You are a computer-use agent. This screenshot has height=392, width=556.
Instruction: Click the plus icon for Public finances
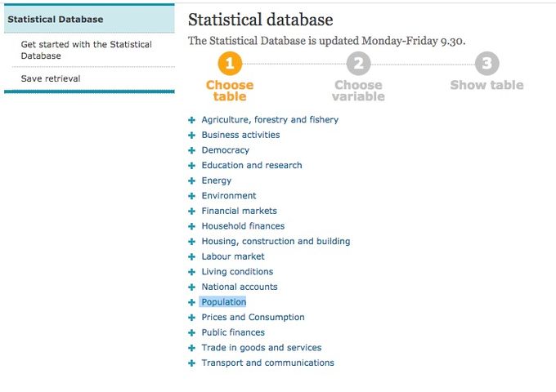point(191,333)
